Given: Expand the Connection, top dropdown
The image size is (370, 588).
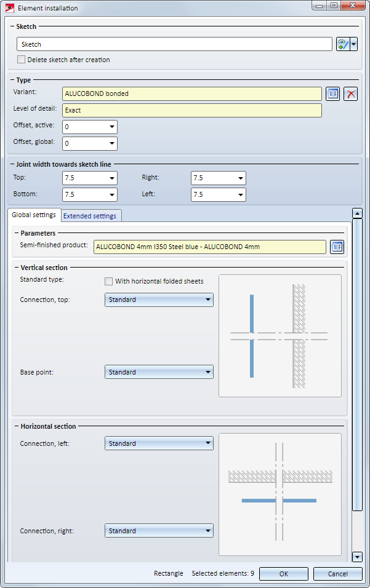Looking at the screenshot, I should [159, 300].
